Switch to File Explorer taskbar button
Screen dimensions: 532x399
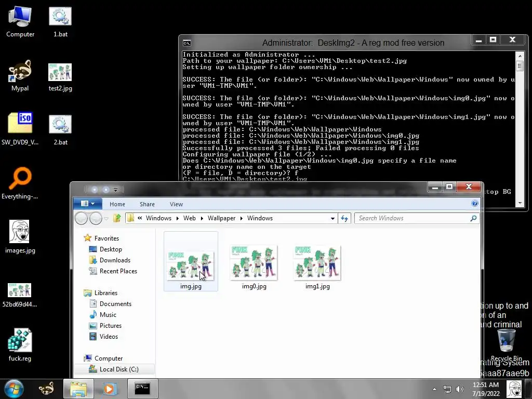tap(78, 389)
